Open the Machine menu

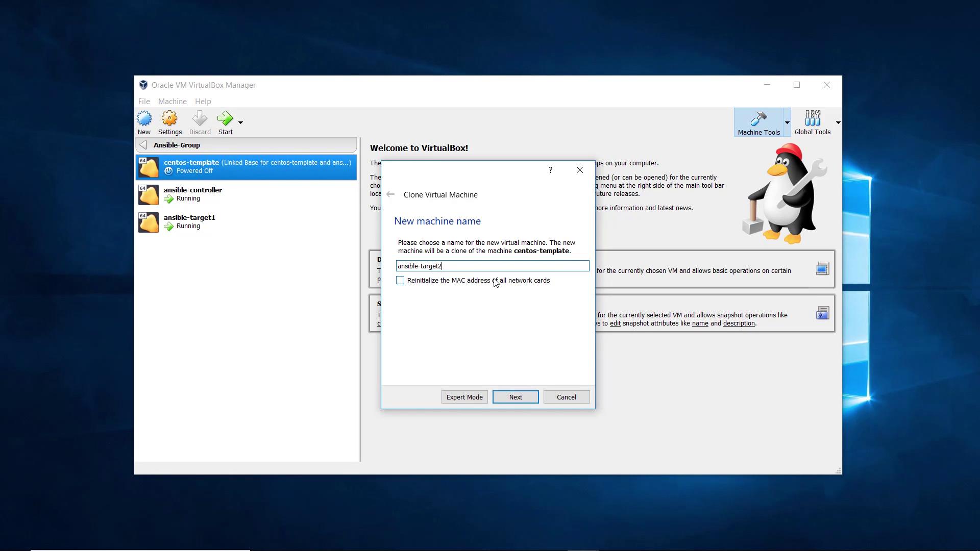[172, 102]
